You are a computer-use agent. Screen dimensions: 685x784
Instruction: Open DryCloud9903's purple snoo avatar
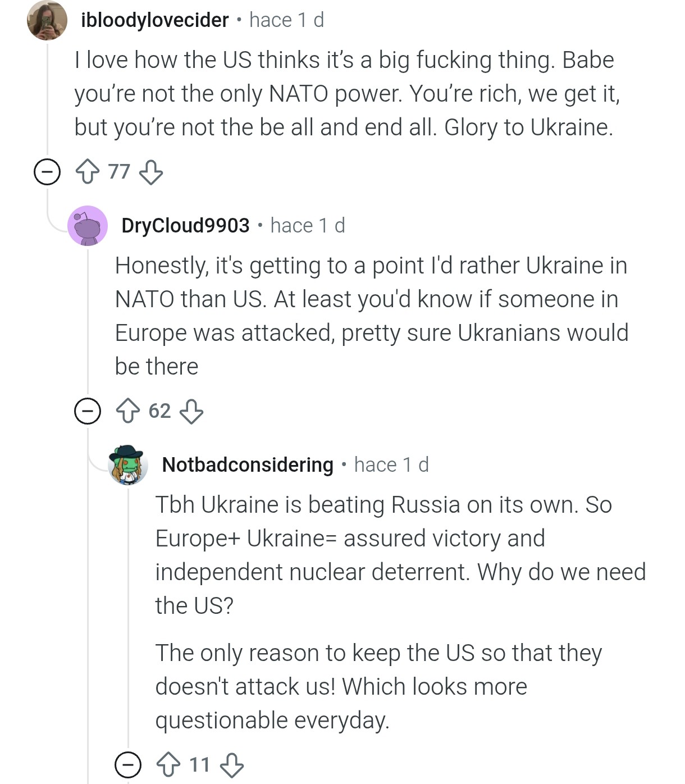(88, 226)
